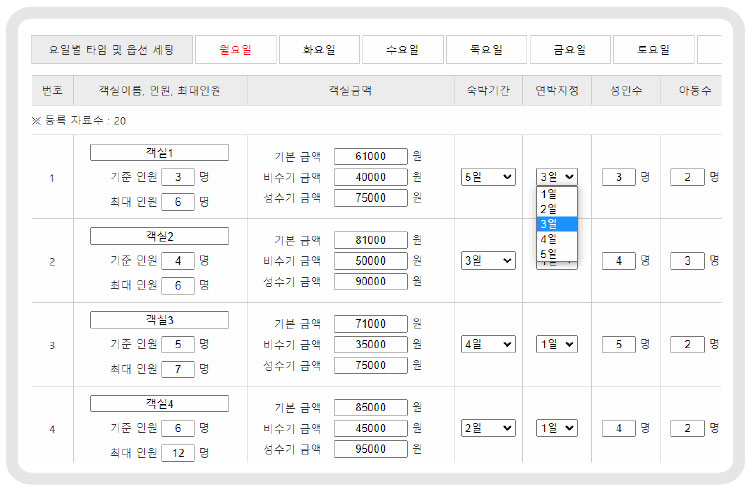Open the 토요일 tab
Image resolution: width=750 pixels, height=490 pixels.
653,49
